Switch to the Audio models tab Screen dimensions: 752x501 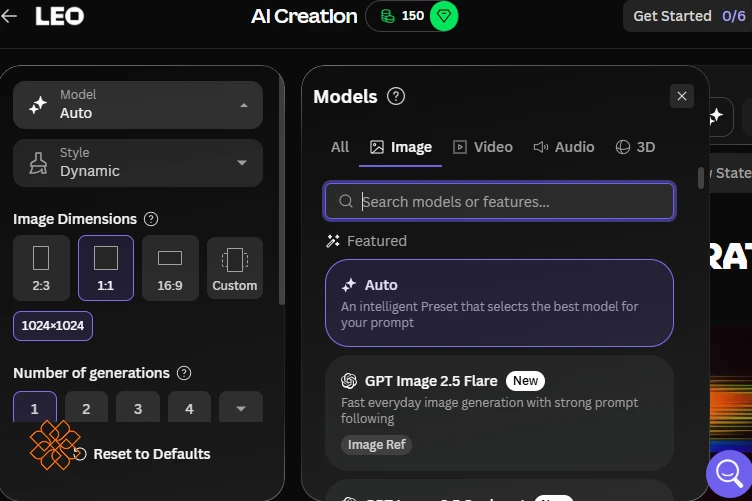pyautogui.click(x=564, y=147)
